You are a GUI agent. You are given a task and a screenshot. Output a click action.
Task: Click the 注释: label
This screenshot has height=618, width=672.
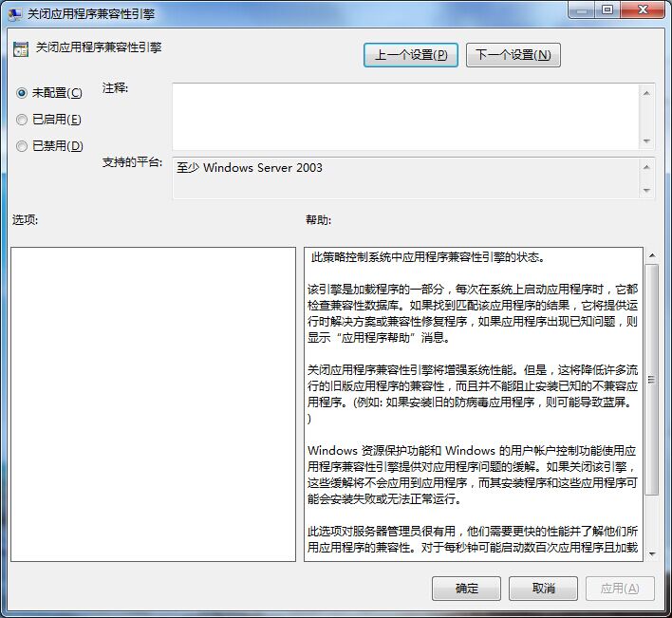pyautogui.click(x=115, y=88)
